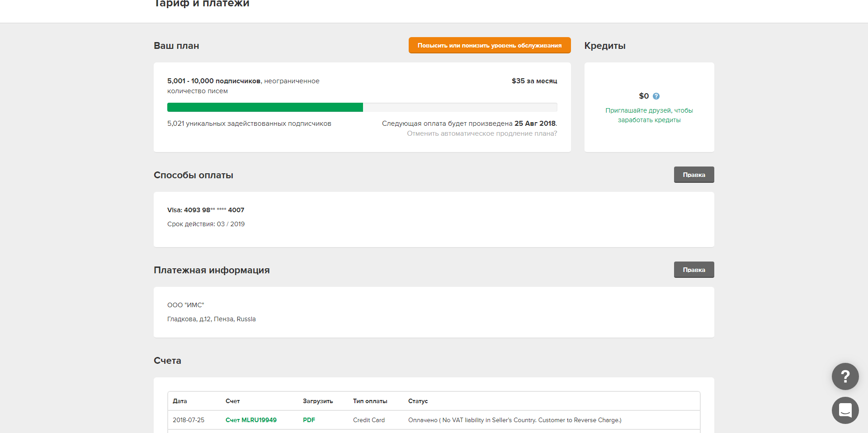Click the company name ООО "ИМС"
868x433 pixels.
[185, 305]
